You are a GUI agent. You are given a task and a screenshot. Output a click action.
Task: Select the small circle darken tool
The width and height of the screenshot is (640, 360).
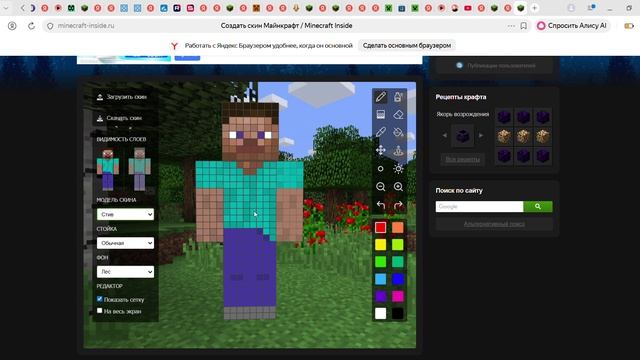click(380, 169)
